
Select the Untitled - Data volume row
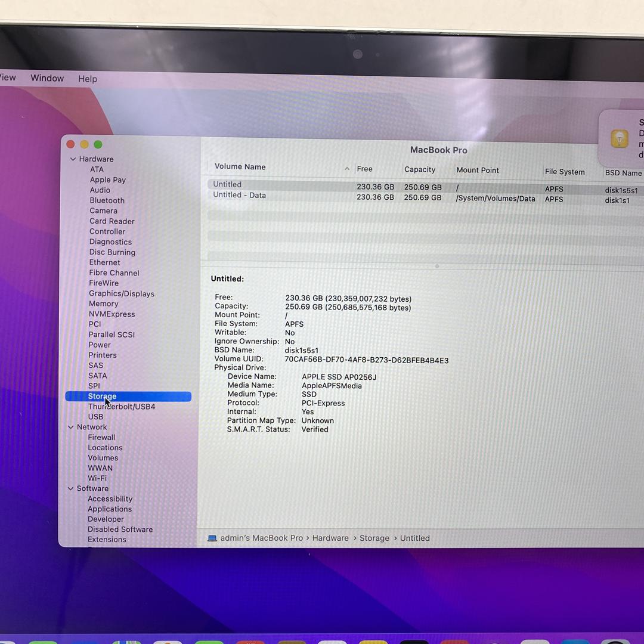(x=426, y=197)
